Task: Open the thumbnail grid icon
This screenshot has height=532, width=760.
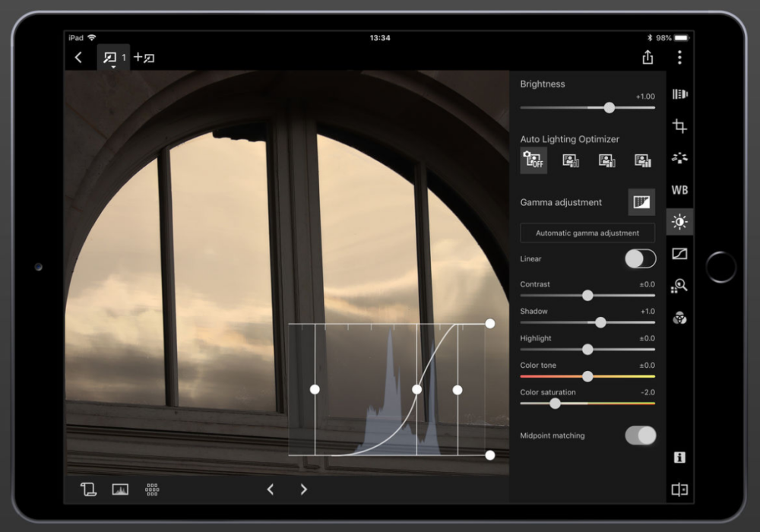Action: click(152, 489)
